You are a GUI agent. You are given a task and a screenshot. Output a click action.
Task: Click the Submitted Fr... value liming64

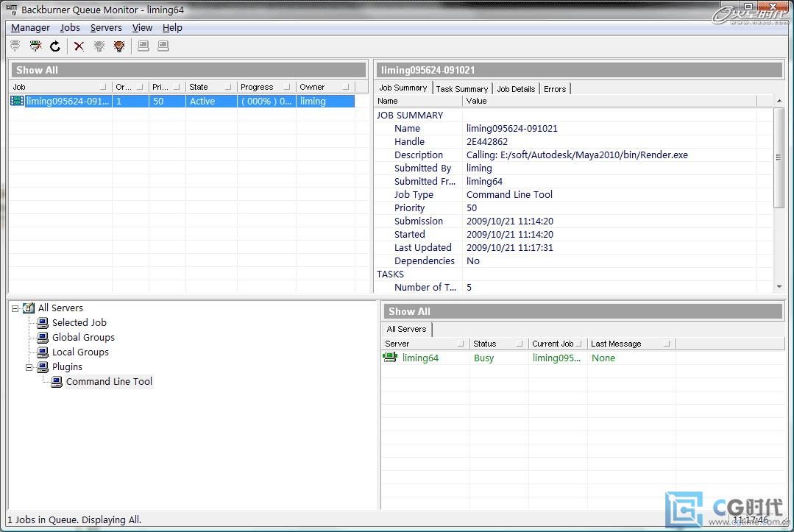484,181
